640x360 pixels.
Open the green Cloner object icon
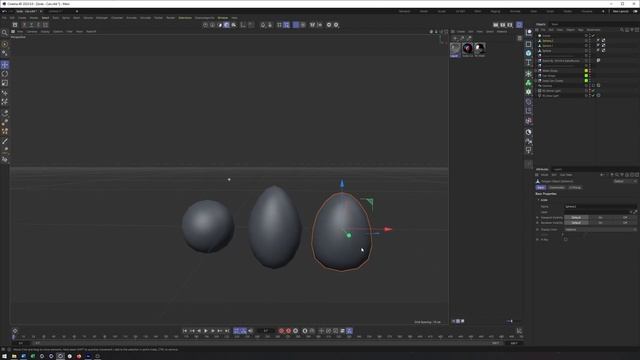(x=529, y=83)
